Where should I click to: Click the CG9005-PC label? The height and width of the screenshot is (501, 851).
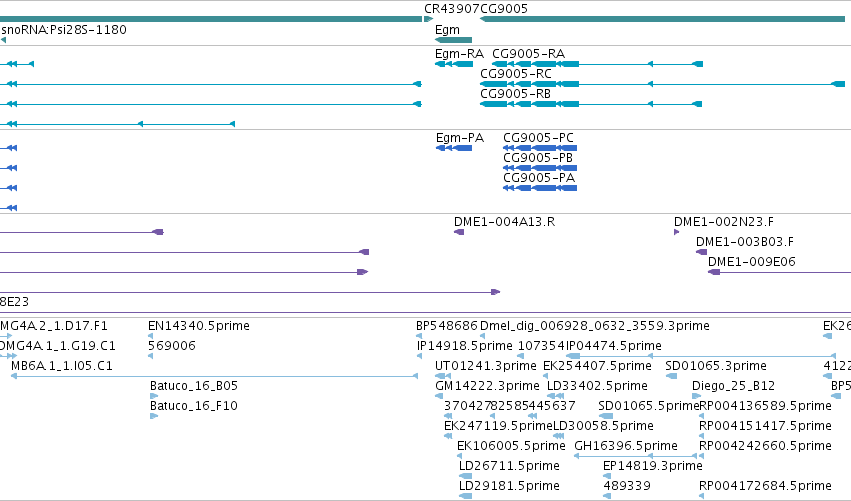[538, 138]
